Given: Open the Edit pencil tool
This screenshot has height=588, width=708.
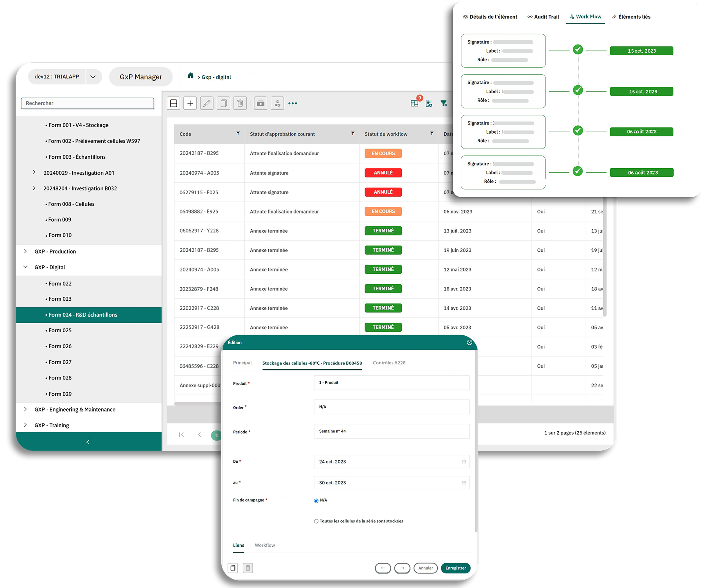Looking at the screenshot, I should coord(207,103).
